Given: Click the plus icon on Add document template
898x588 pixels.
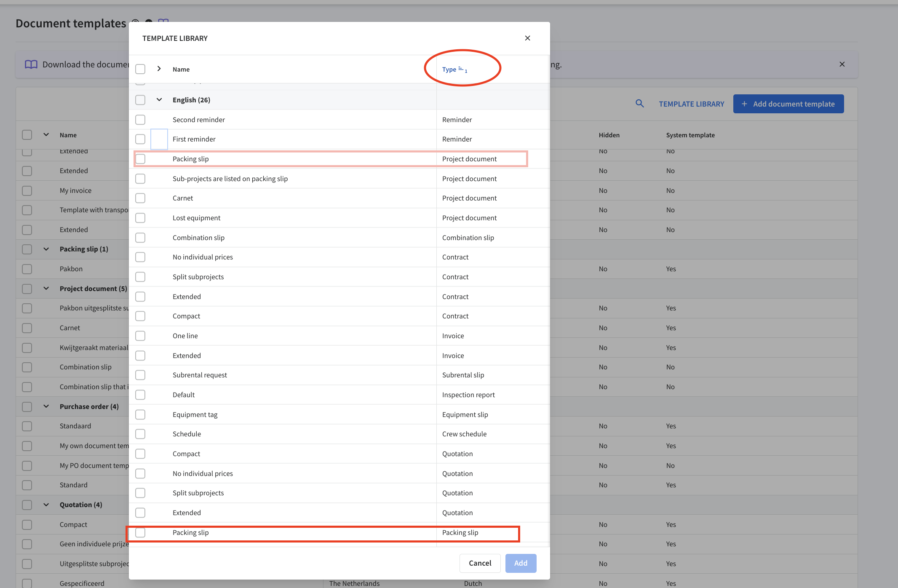Looking at the screenshot, I should click(744, 104).
